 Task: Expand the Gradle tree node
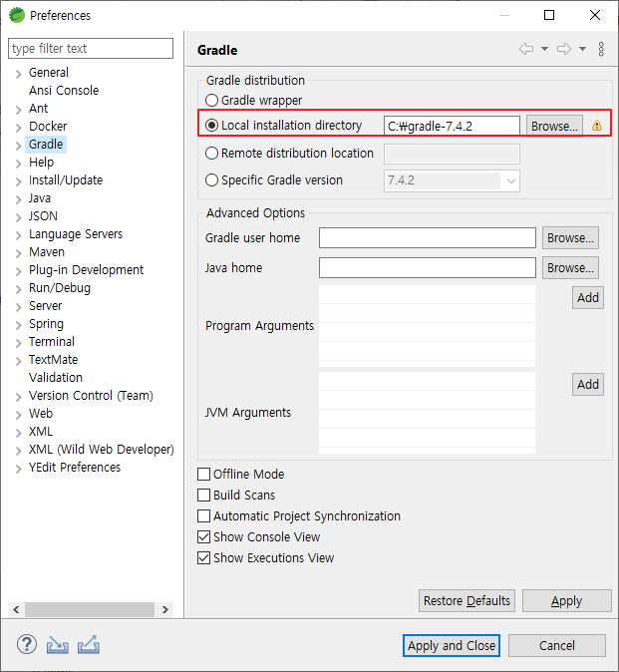point(18,146)
